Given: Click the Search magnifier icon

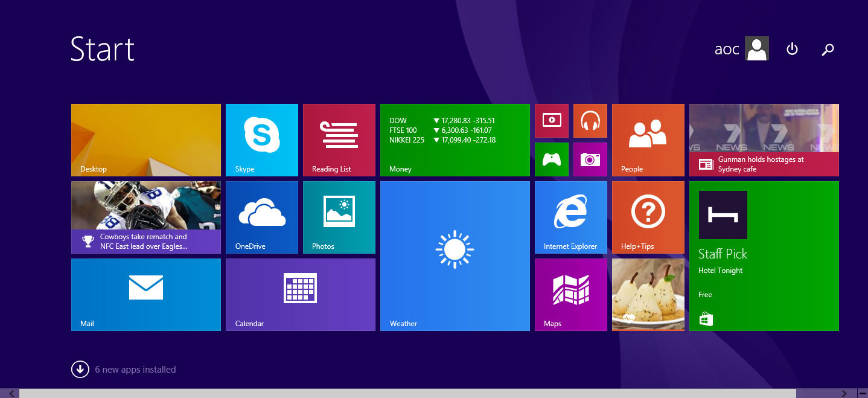Looking at the screenshot, I should tap(828, 50).
